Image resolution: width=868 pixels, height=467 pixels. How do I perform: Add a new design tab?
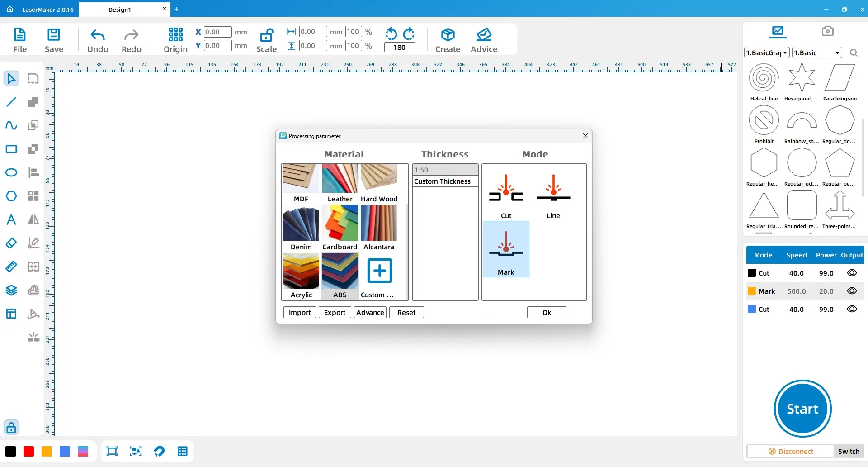(176, 9)
